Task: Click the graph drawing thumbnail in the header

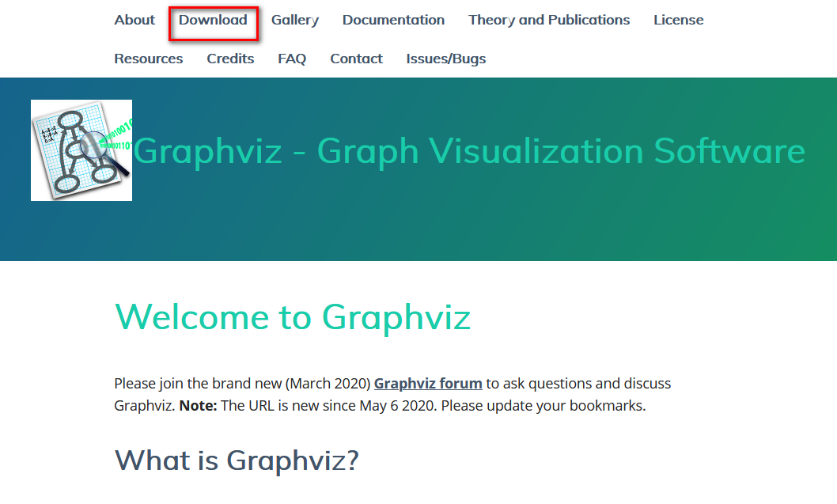Action: click(81, 150)
